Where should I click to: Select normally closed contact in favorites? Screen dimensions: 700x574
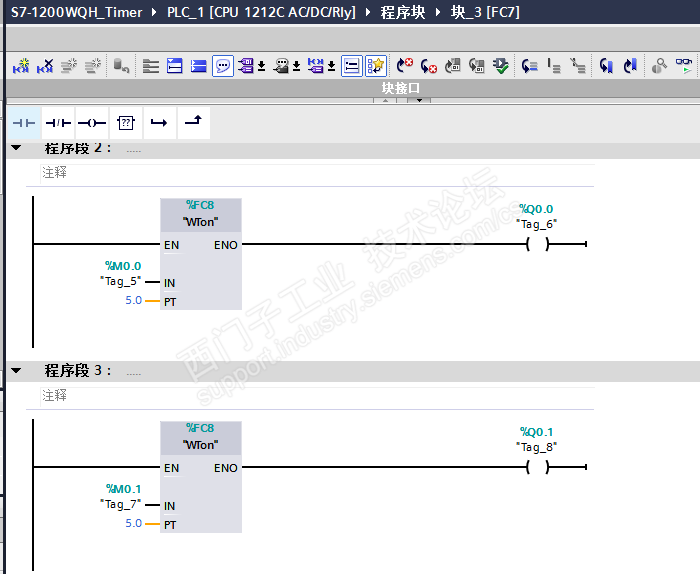click(x=58, y=123)
